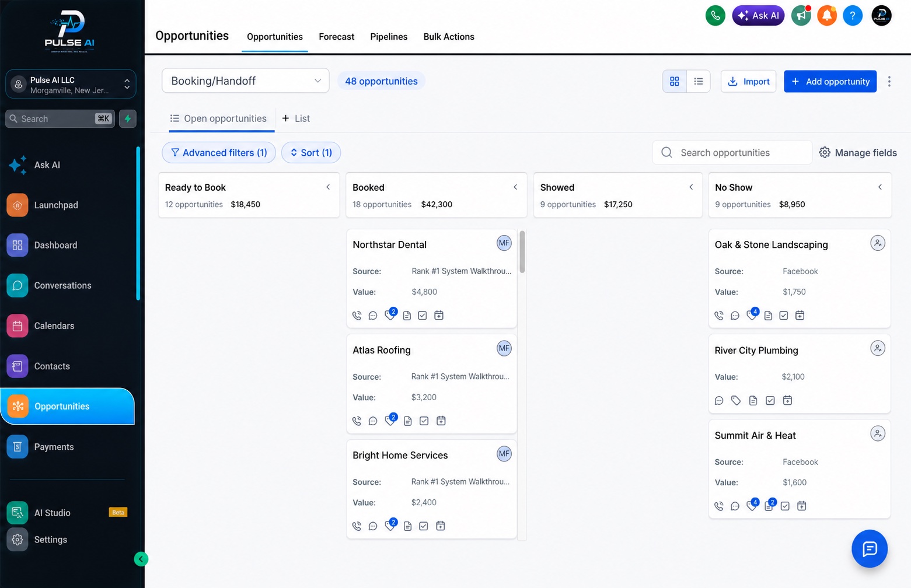
Task: Open the Summit Air & Heat opportunity title
Action: 755,436
